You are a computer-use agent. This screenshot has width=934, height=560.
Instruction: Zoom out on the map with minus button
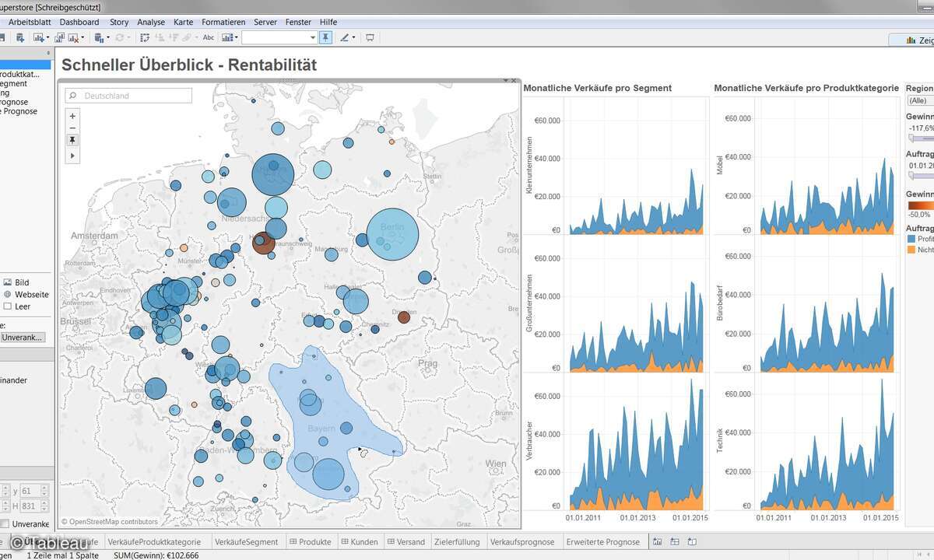(x=72, y=128)
